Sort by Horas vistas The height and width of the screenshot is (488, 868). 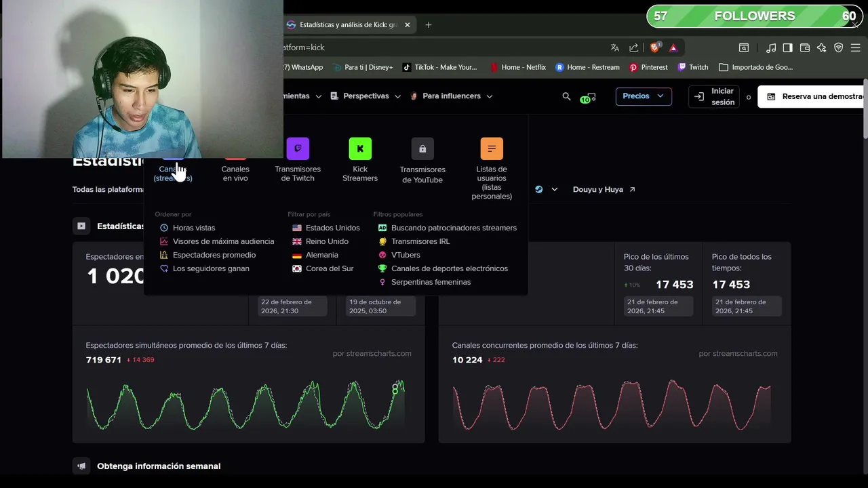coord(187,228)
